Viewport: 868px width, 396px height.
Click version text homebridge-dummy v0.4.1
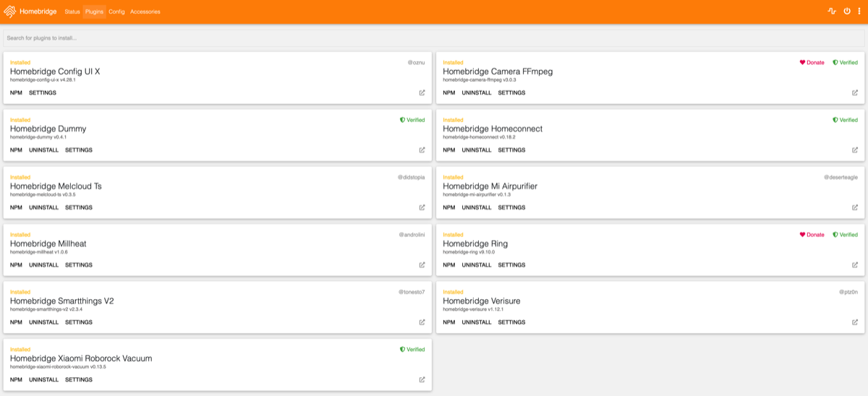pos(38,137)
